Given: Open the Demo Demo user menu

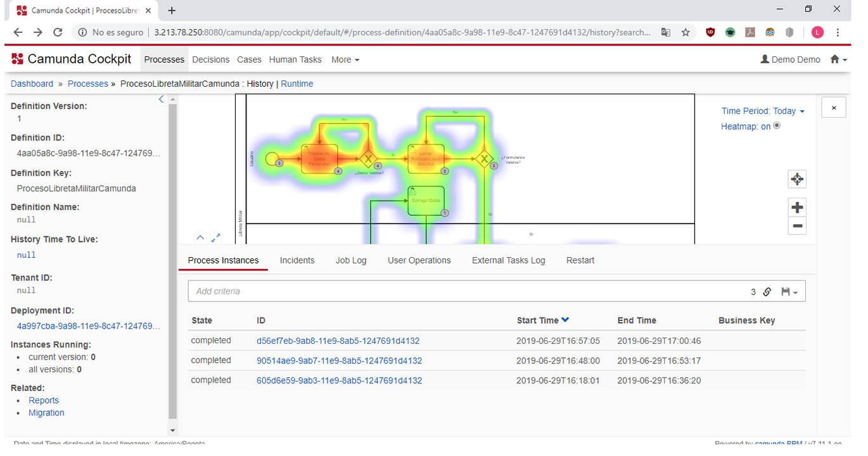Looking at the screenshot, I should click(790, 59).
